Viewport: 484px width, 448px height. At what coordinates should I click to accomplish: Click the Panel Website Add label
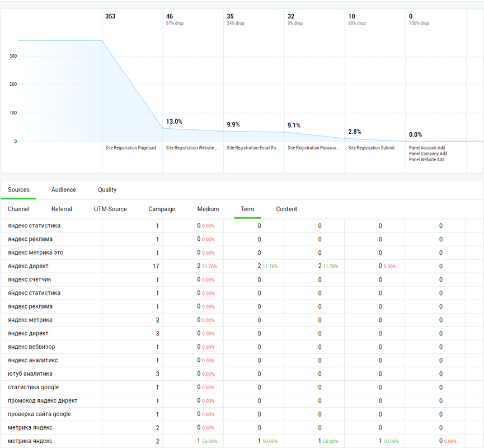tap(426, 160)
